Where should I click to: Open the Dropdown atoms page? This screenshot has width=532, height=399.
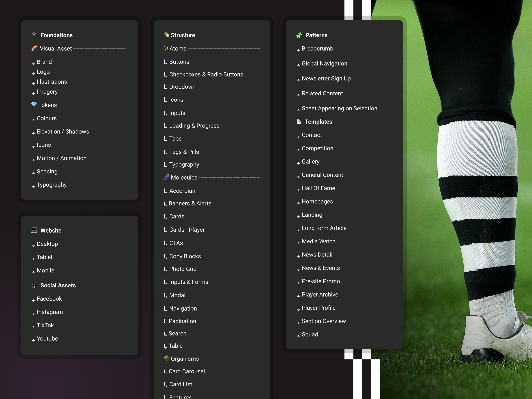182,87
